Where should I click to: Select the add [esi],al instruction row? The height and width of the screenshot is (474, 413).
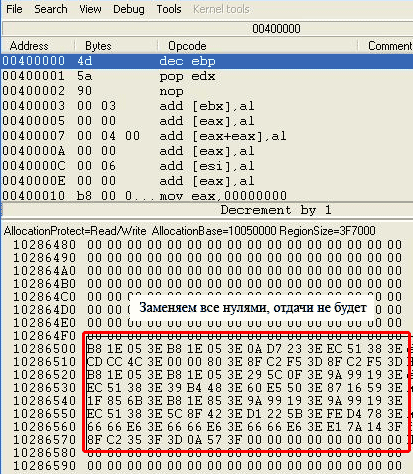point(207,166)
